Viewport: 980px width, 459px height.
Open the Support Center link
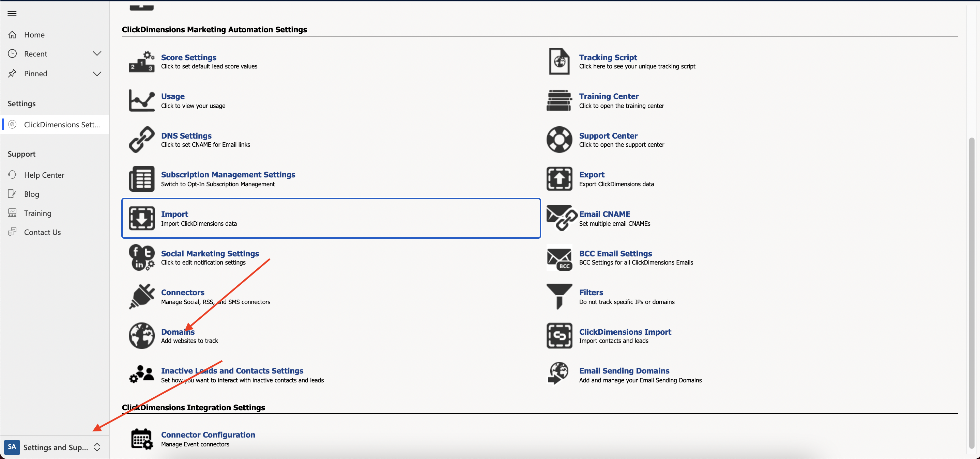tap(608, 136)
